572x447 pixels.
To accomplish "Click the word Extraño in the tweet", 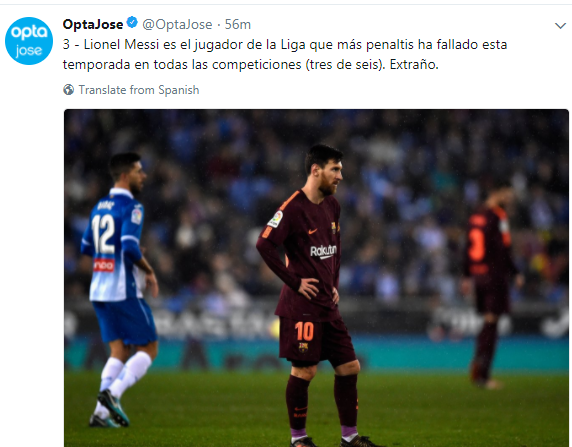I will pos(414,65).
